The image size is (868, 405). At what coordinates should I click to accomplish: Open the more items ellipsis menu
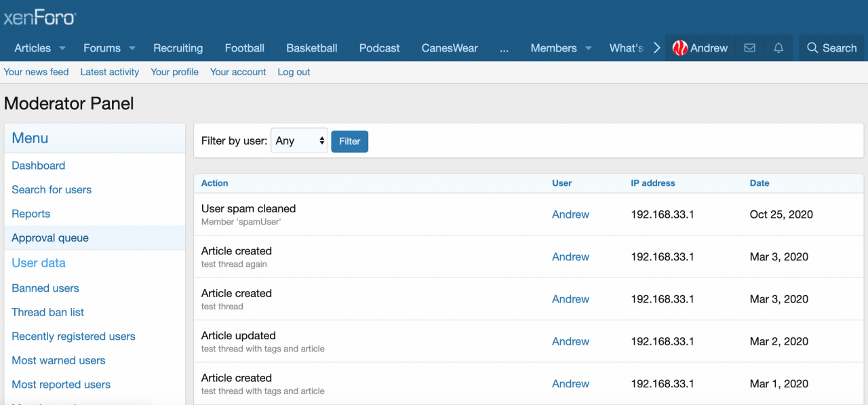pos(504,48)
